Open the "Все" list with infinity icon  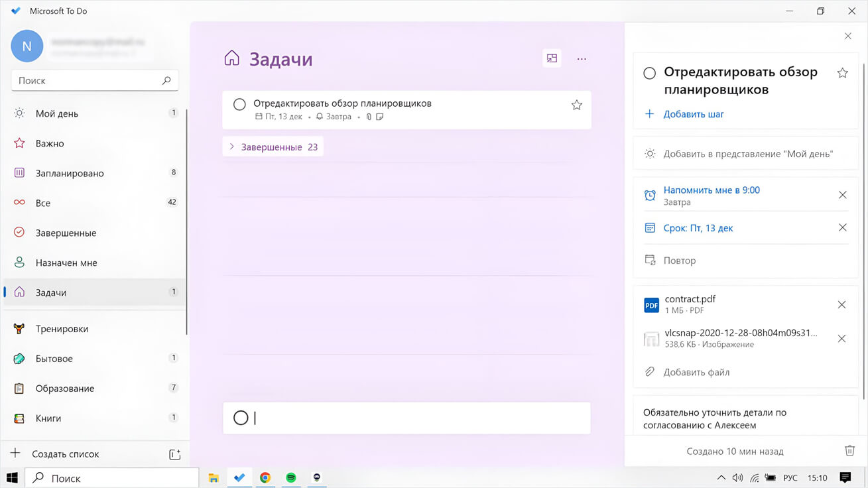(x=44, y=203)
